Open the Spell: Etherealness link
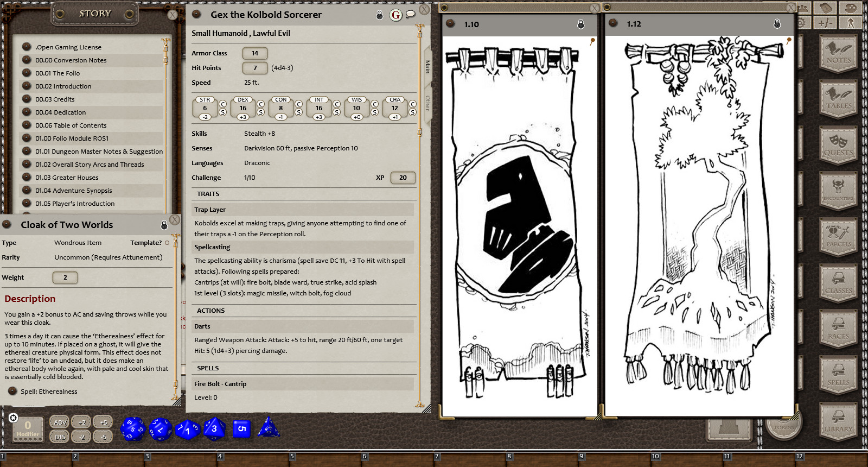Image resolution: width=868 pixels, height=467 pixels. (49, 392)
